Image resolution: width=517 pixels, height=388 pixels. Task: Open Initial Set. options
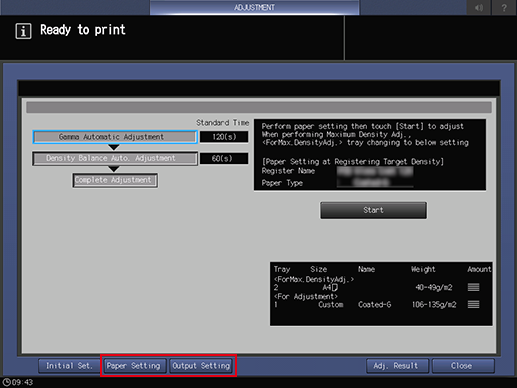click(x=69, y=366)
